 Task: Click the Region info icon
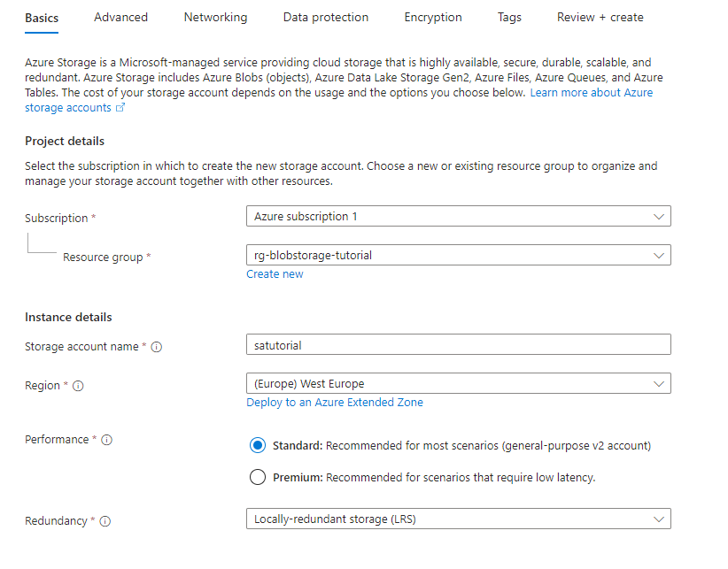point(78,386)
